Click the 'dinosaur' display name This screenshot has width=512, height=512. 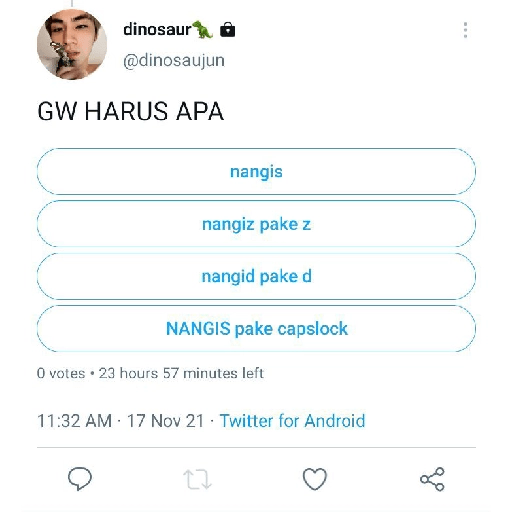[157, 29]
